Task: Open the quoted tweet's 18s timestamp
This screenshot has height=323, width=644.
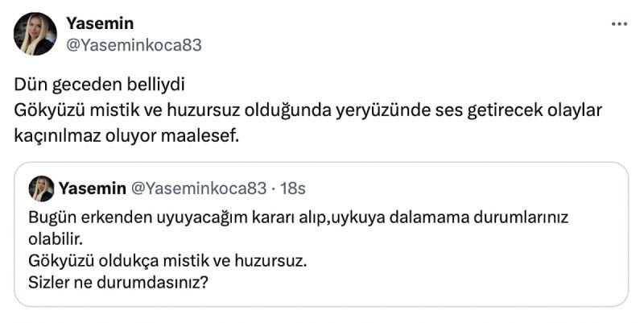Action: point(290,188)
